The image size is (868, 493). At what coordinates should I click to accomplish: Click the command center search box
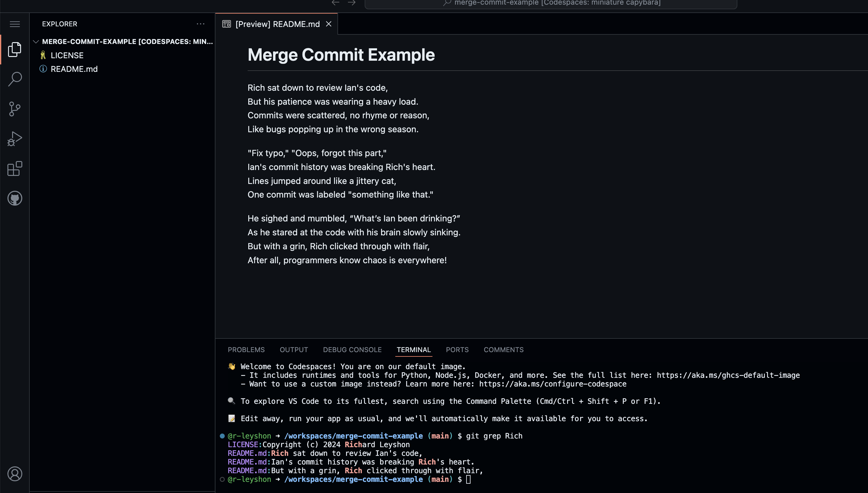click(x=551, y=3)
